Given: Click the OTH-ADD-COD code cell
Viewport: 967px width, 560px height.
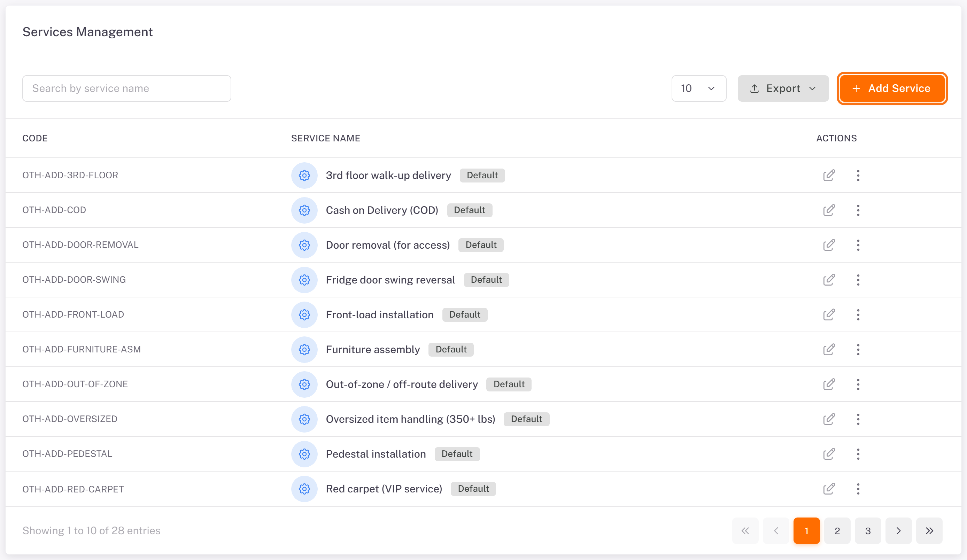Looking at the screenshot, I should [54, 210].
